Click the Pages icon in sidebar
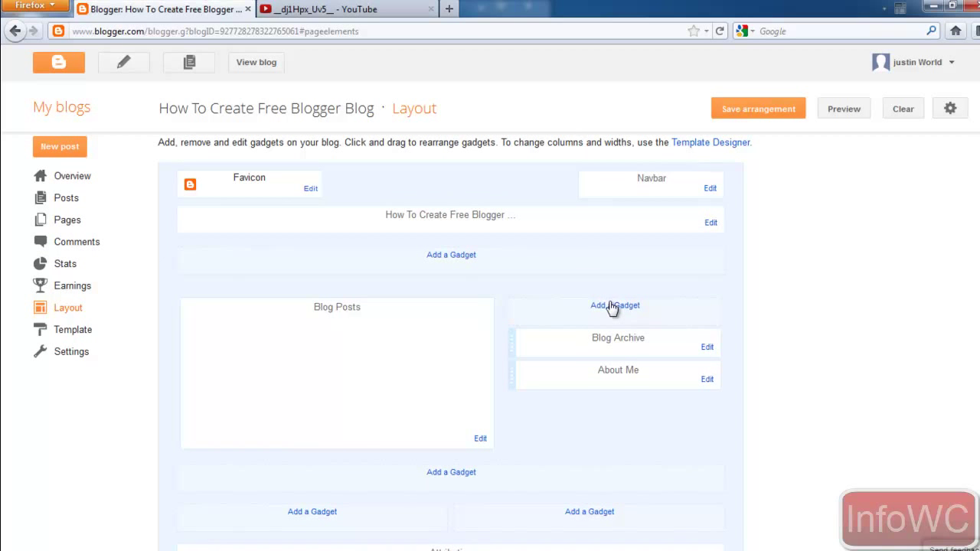 pos(41,220)
